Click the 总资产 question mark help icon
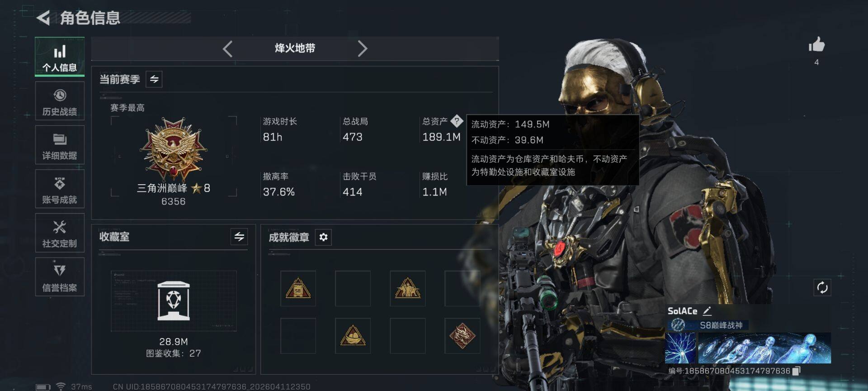868x391 pixels. pos(457,121)
